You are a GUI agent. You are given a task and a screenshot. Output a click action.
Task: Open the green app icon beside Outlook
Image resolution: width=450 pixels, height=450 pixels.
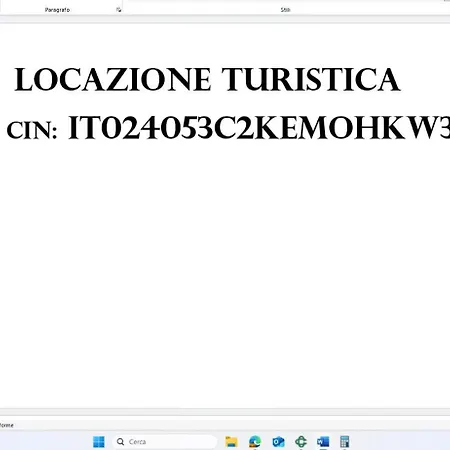pyautogui.click(x=301, y=442)
